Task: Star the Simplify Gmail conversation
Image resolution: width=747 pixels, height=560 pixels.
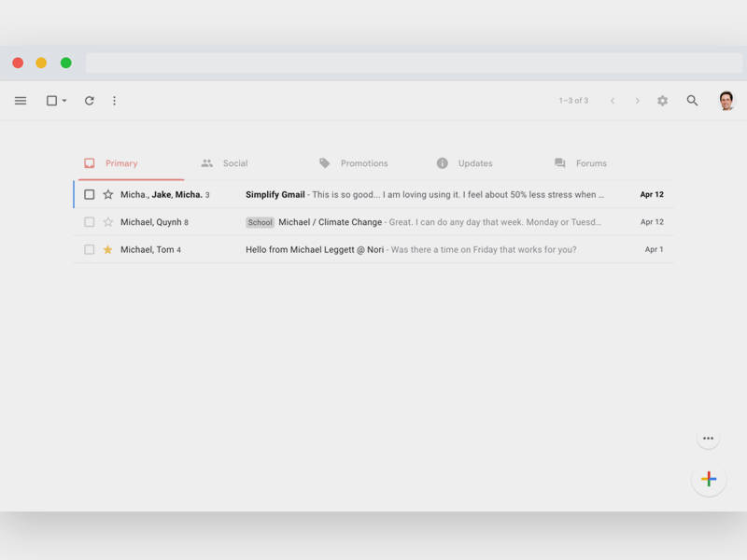Action: pos(108,195)
